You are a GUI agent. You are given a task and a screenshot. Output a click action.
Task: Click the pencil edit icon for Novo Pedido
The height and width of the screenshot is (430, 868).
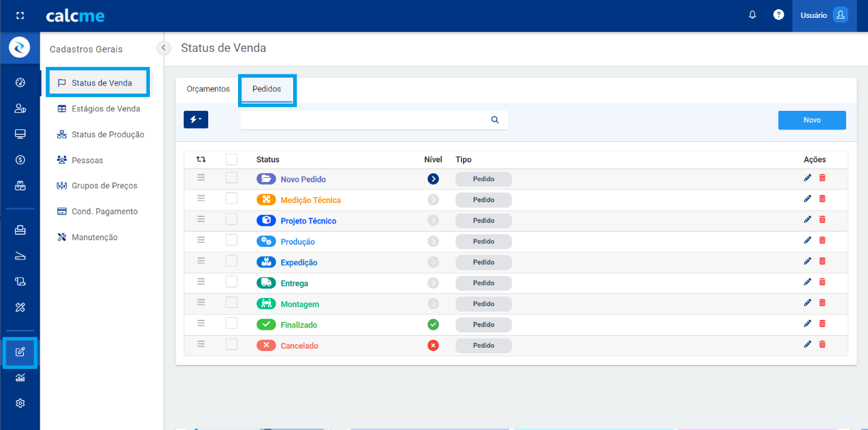(807, 178)
